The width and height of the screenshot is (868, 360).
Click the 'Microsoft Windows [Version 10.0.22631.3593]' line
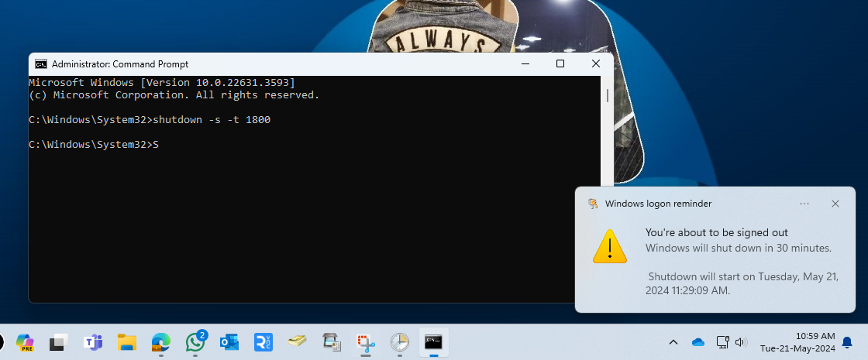pyautogui.click(x=162, y=82)
